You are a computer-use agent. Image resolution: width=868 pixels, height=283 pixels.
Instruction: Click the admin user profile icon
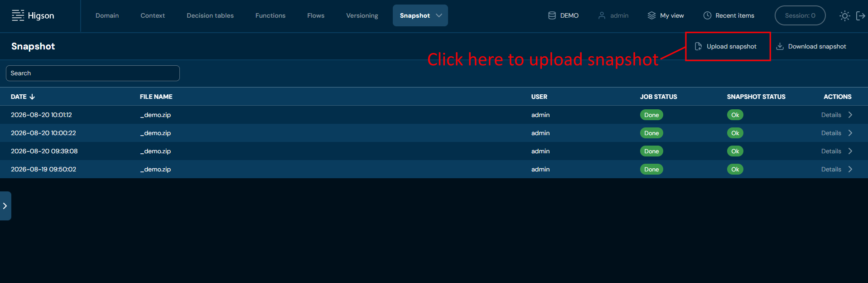pyautogui.click(x=602, y=15)
